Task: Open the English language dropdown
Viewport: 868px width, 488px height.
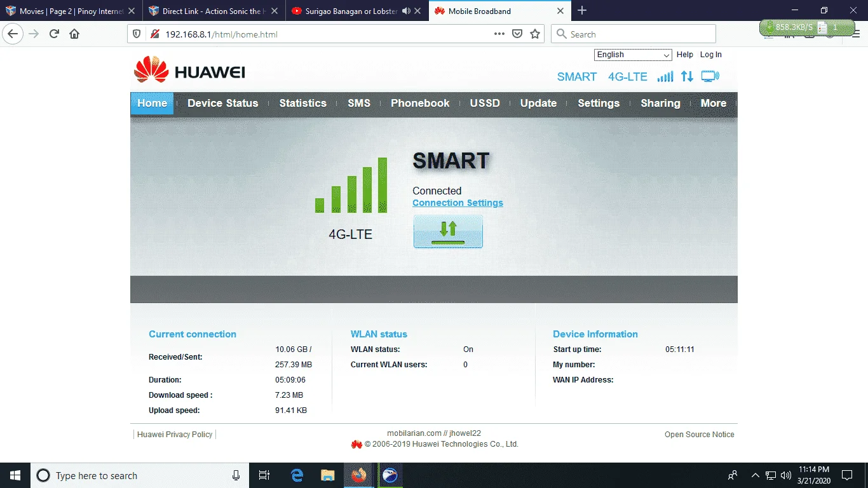Action: click(633, 55)
